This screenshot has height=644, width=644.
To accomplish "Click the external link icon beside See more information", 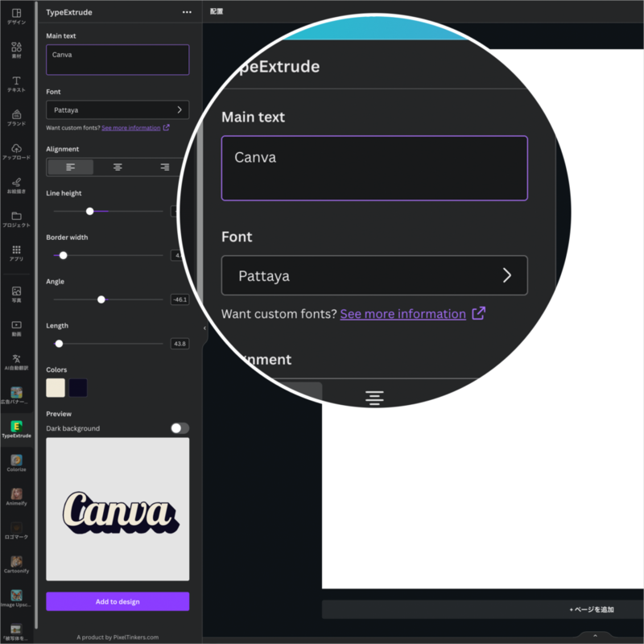I will pos(166,128).
